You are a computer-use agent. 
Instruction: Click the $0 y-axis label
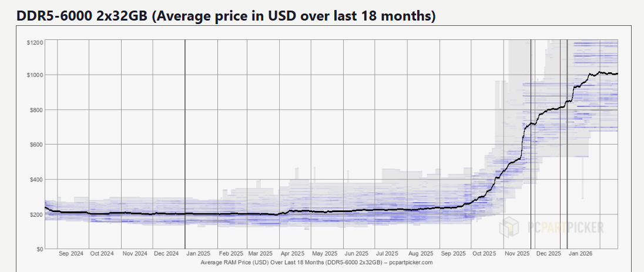[39, 249]
